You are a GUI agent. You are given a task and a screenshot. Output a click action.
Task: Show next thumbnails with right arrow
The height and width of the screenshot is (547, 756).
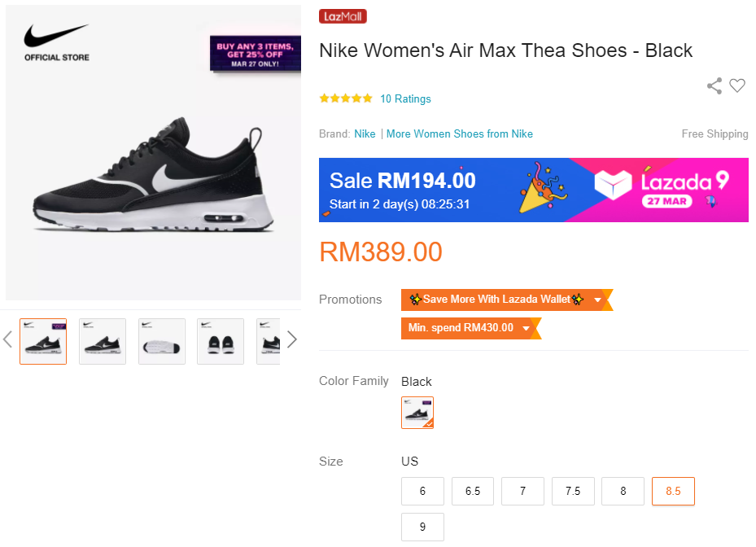coord(291,339)
